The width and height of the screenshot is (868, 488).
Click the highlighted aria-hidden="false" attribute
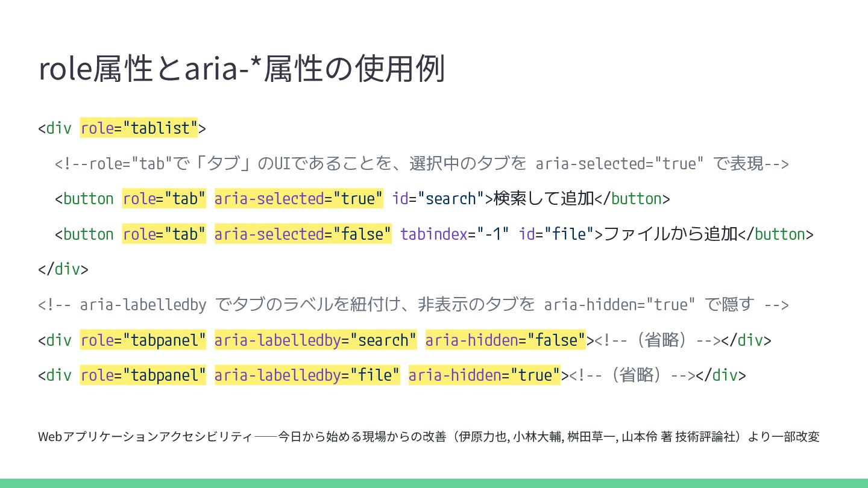[x=505, y=340]
